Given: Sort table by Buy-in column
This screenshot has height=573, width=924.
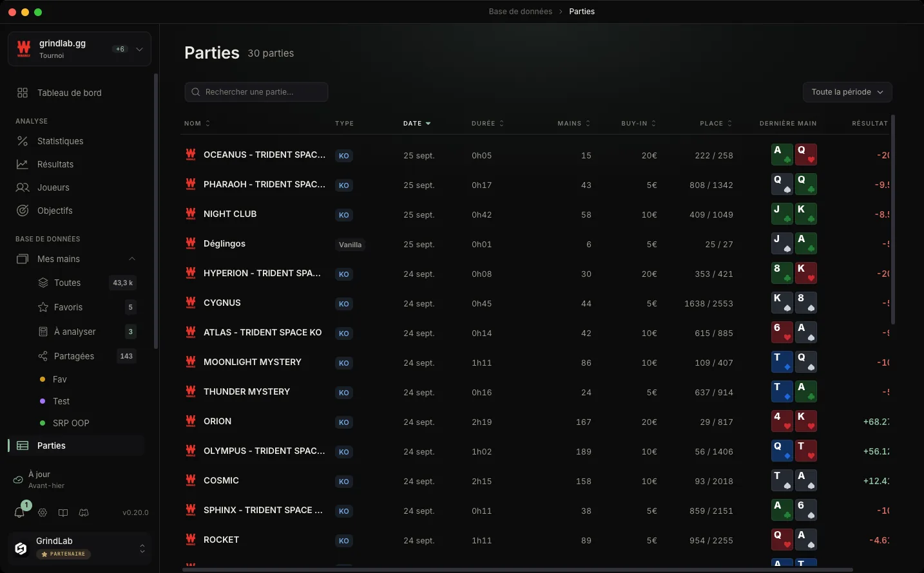Looking at the screenshot, I should coord(639,123).
